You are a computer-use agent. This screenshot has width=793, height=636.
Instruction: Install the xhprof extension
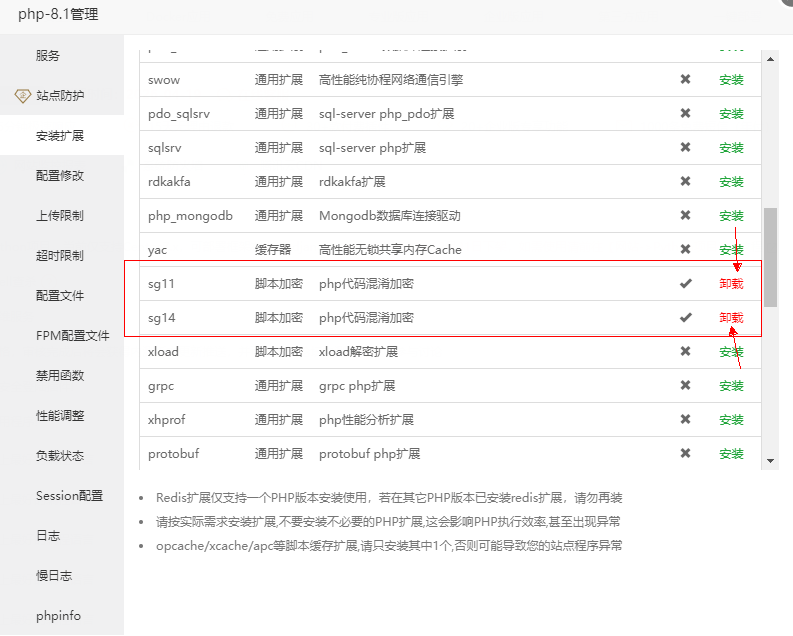(731, 420)
